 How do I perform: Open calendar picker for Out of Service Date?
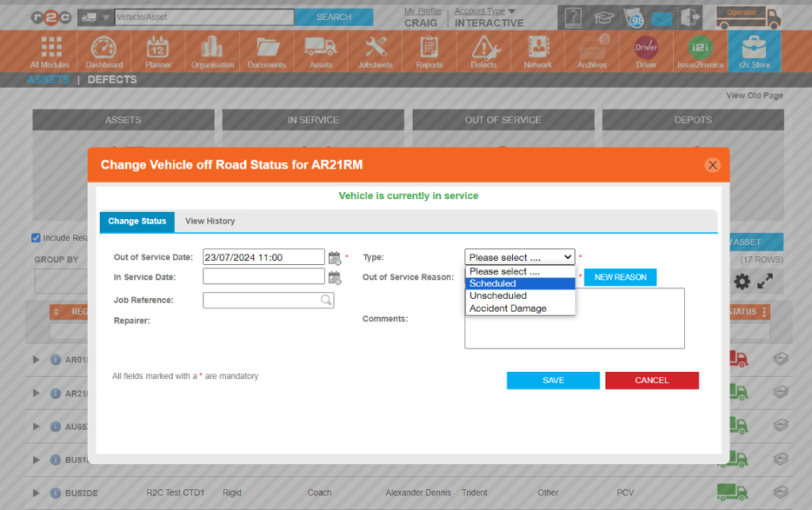pos(335,258)
